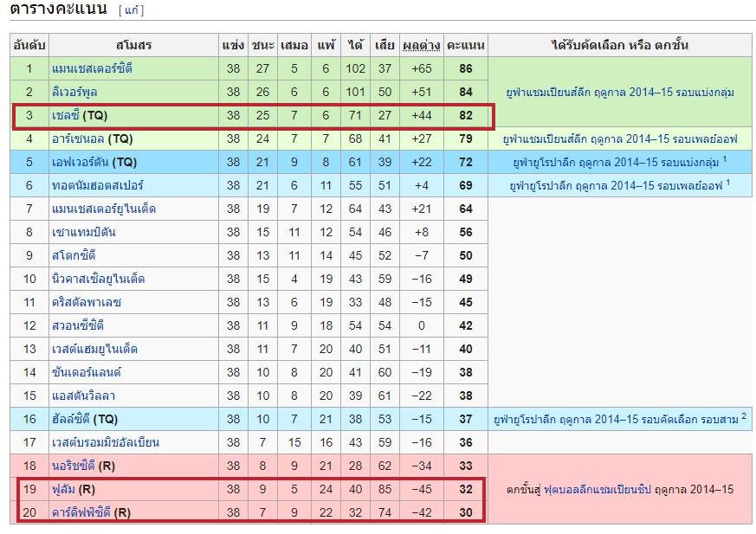The width and height of the screenshot is (756, 534).
Task: Open the ฟูลัม club link
Action: (63, 489)
